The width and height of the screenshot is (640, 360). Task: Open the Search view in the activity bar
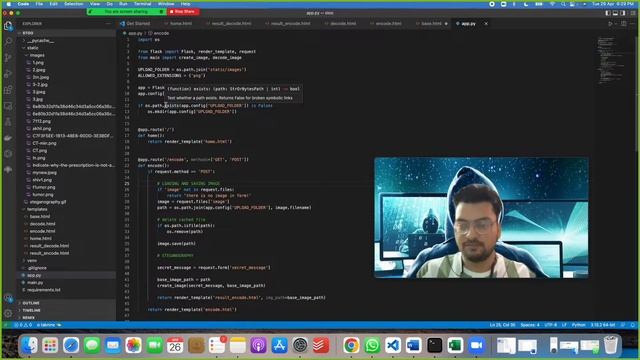(8, 42)
